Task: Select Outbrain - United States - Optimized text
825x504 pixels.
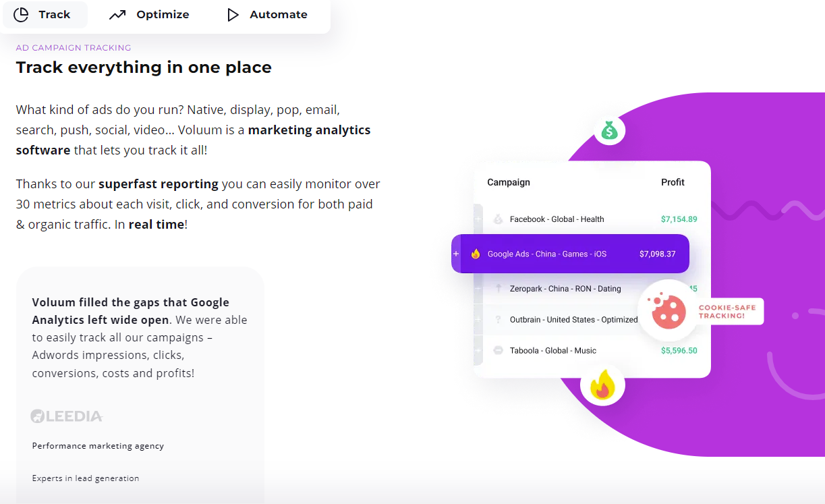Action: pyautogui.click(x=573, y=320)
